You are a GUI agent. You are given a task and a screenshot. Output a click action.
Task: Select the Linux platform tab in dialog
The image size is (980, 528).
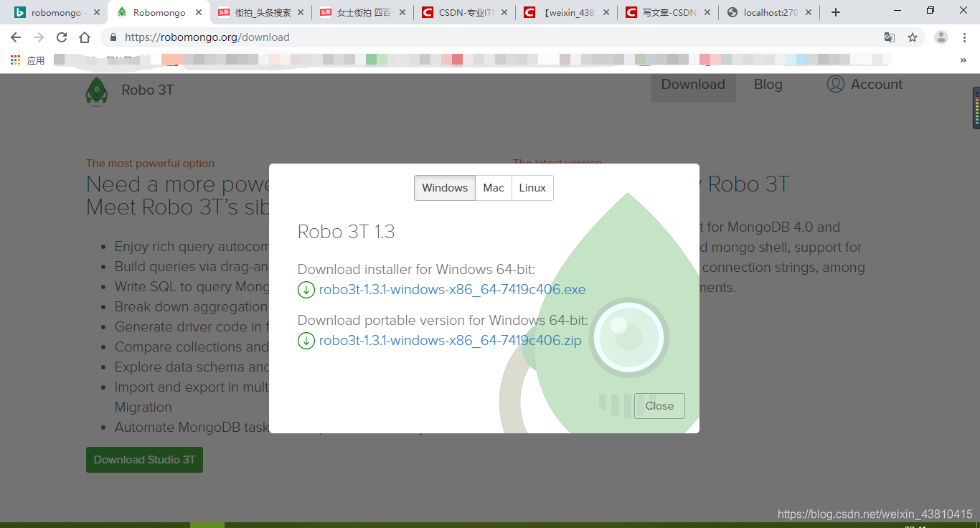pos(532,188)
